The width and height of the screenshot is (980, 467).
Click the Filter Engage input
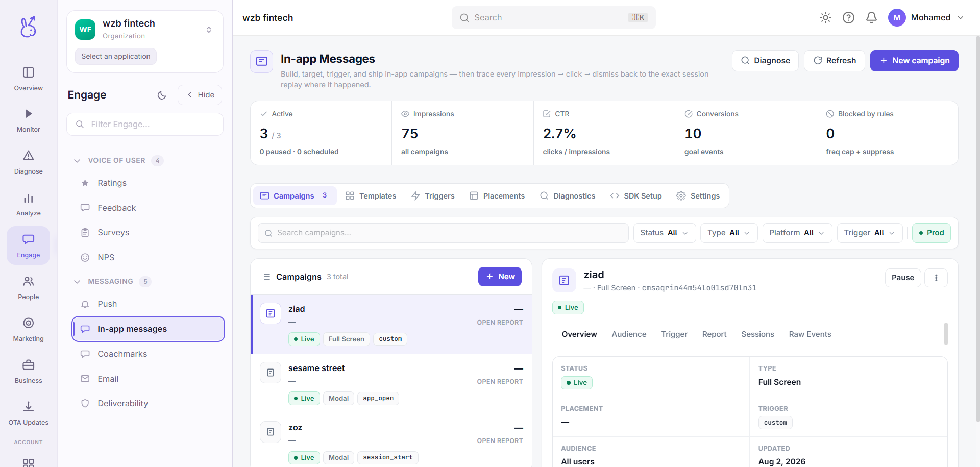[145, 125]
